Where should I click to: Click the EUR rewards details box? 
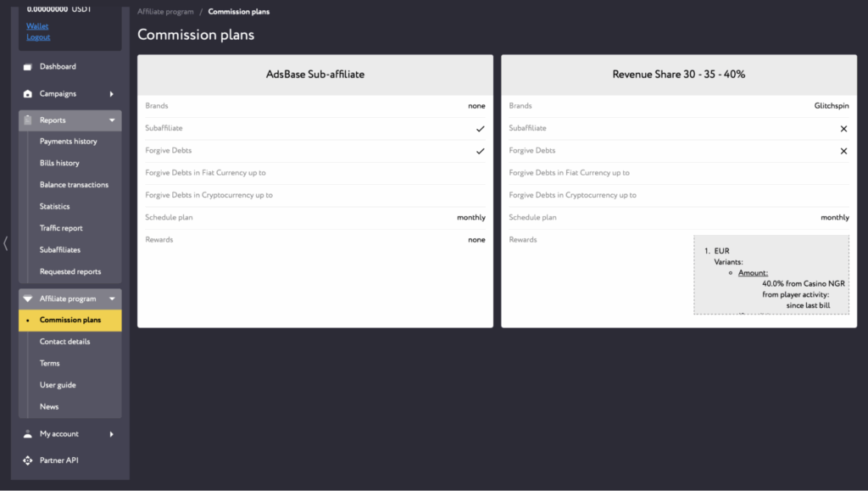pos(771,275)
